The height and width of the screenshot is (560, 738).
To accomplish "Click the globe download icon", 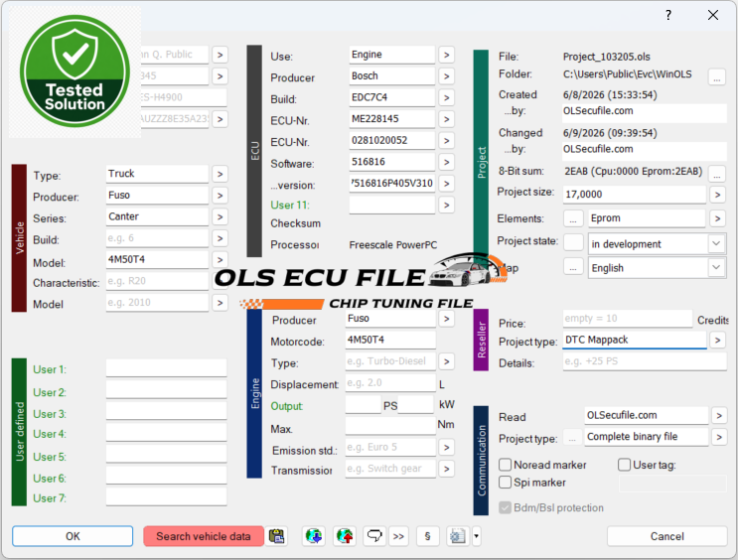I will [314, 536].
